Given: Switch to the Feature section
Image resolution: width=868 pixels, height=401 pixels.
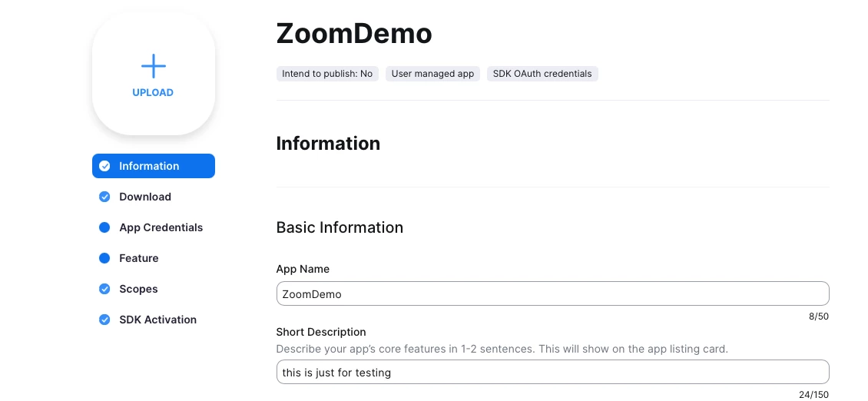Looking at the screenshot, I should click(x=139, y=258).
